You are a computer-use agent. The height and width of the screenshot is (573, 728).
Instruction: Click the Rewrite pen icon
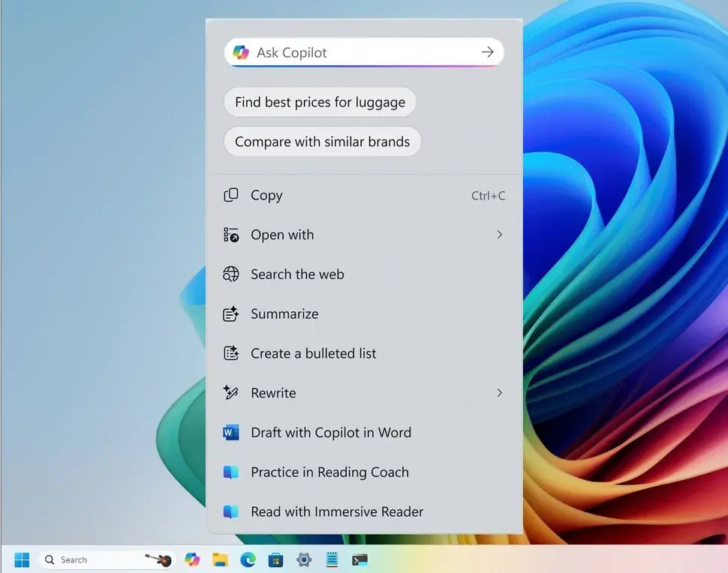click(230, 393)
